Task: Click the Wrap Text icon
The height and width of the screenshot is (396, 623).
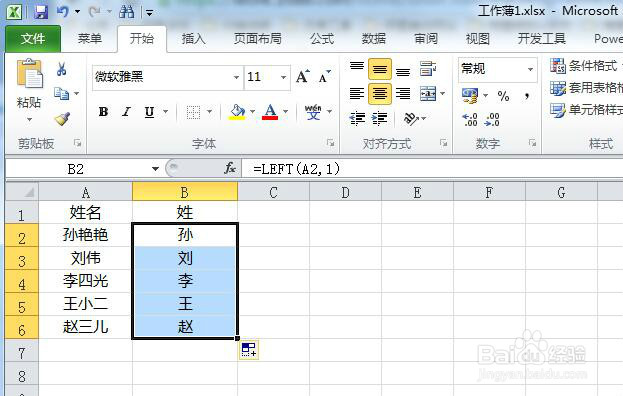Action: point(428,69)
